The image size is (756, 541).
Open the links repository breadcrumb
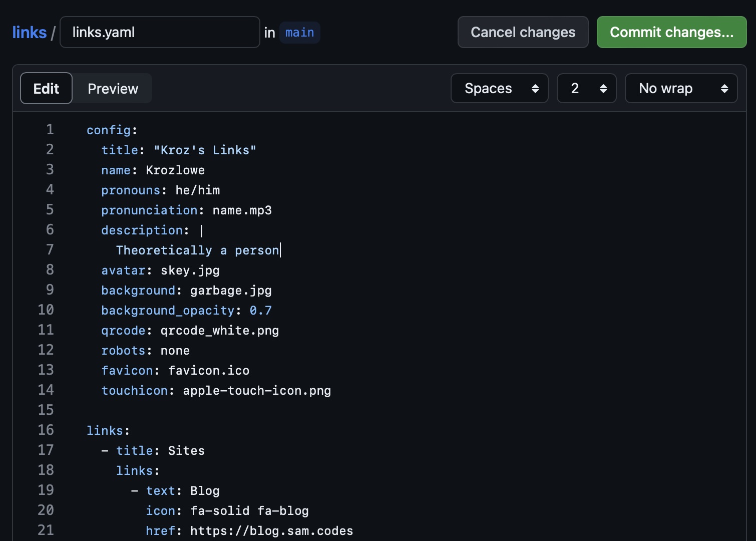[x=29, y=33]
